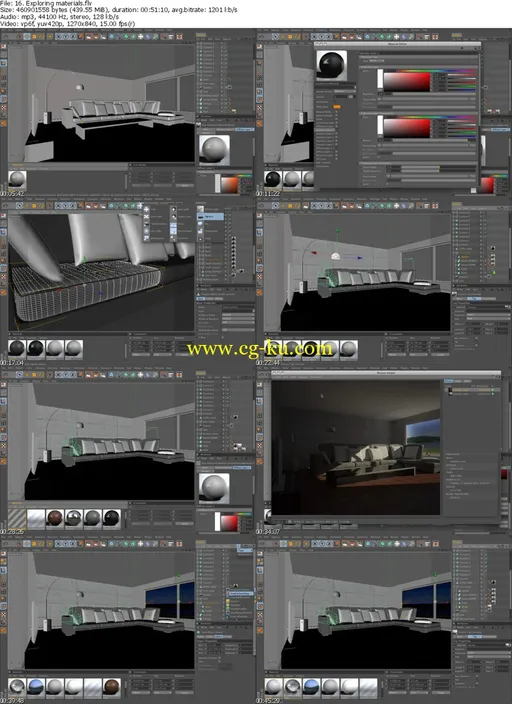Click the black sphere preview in the Material Editor
512x704 pixels.
click(x=331, y=66)
